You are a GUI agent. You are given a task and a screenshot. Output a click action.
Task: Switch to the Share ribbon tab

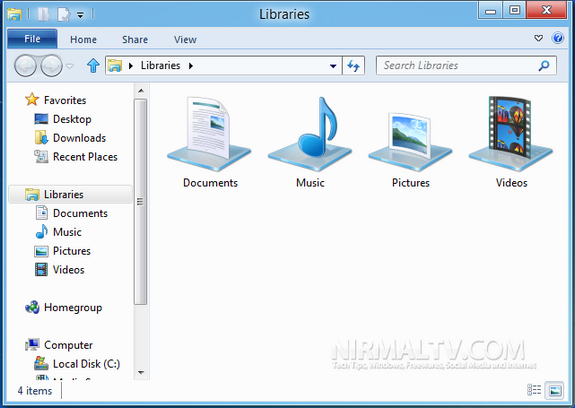pyautogui.click(x=135, y=40)
